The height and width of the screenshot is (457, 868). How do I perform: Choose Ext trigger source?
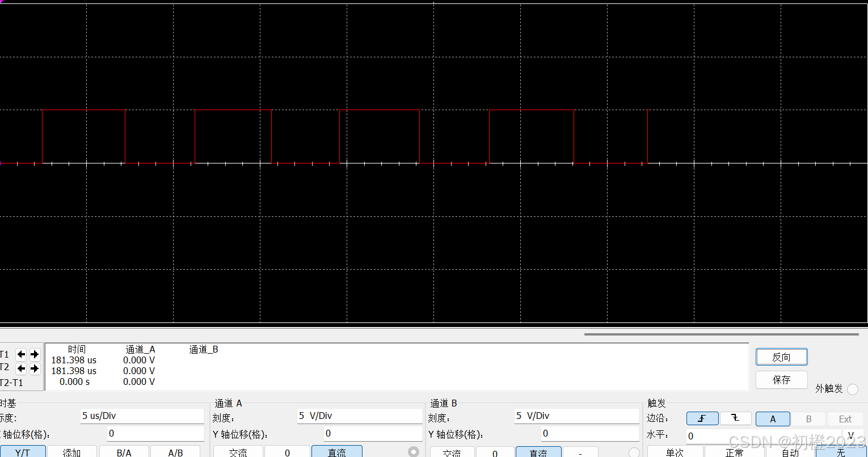845,419
